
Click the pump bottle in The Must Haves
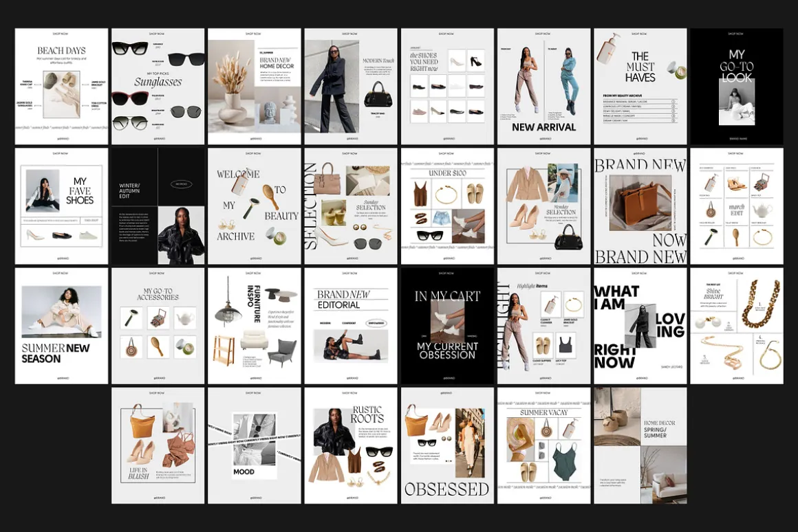point(609,49)
